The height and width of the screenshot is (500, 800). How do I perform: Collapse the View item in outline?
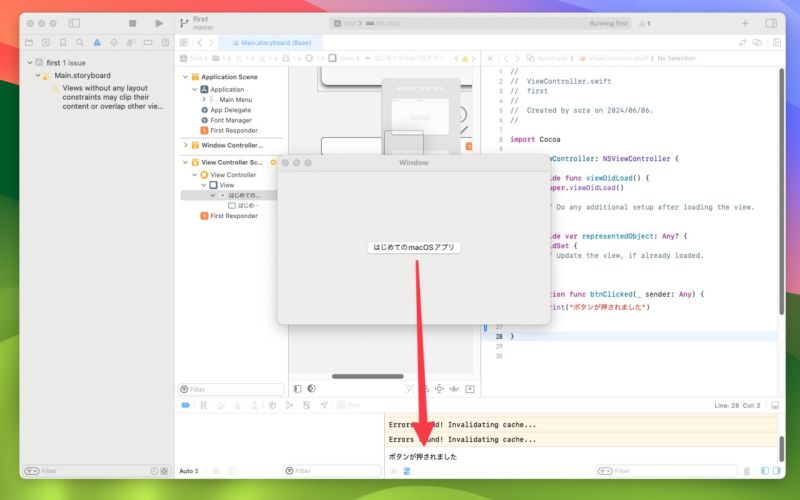[204, 185]
